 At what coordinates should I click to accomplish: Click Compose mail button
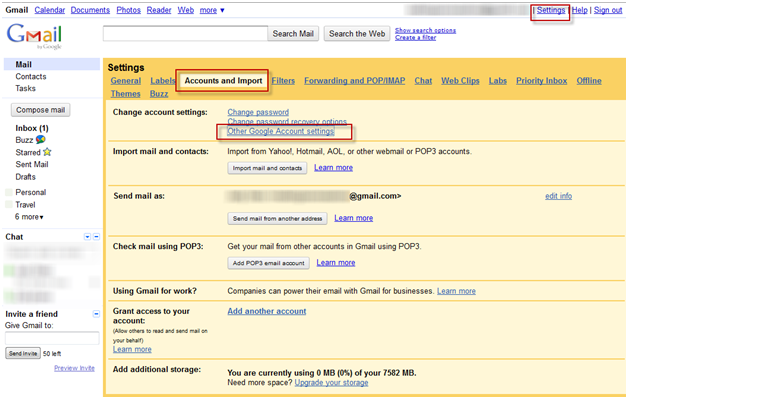(41, 110)
